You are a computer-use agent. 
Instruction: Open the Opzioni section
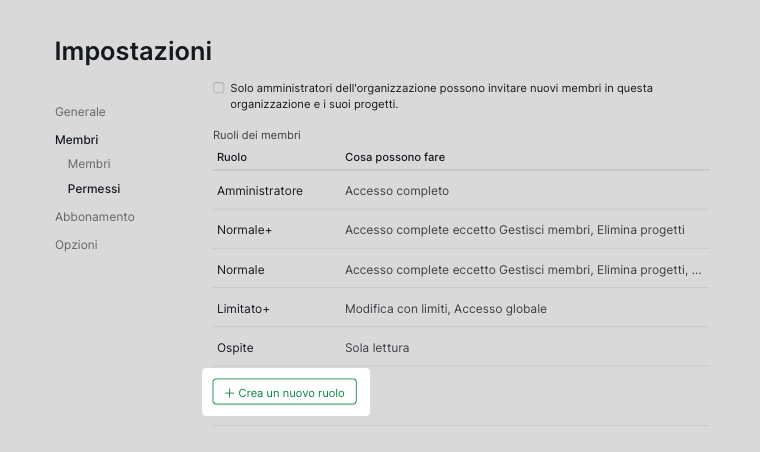(76, 245)
